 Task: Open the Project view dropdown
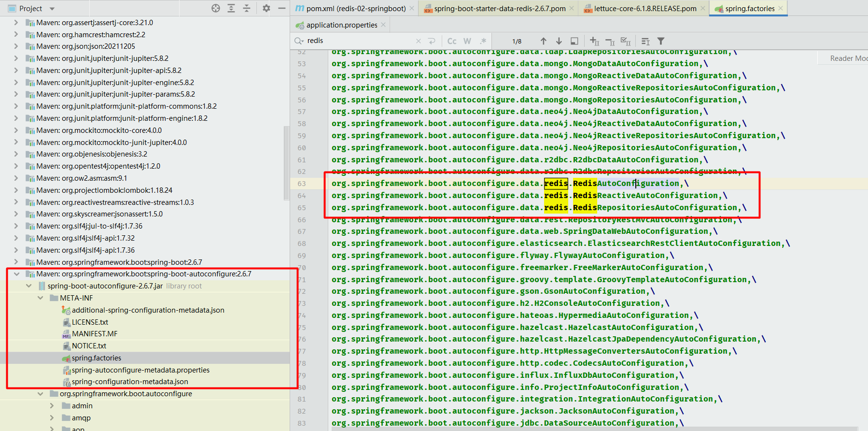[x=52, y=9]
